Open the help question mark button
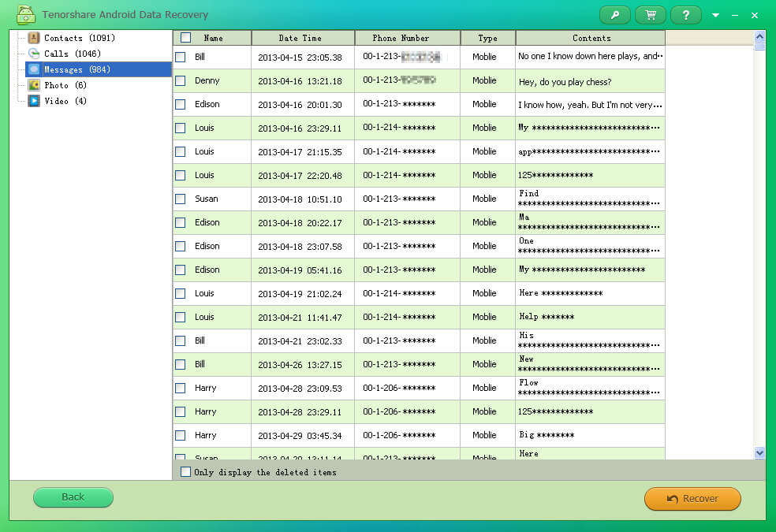The height and width of the screenshot is (532, 776). click(686, 15)
